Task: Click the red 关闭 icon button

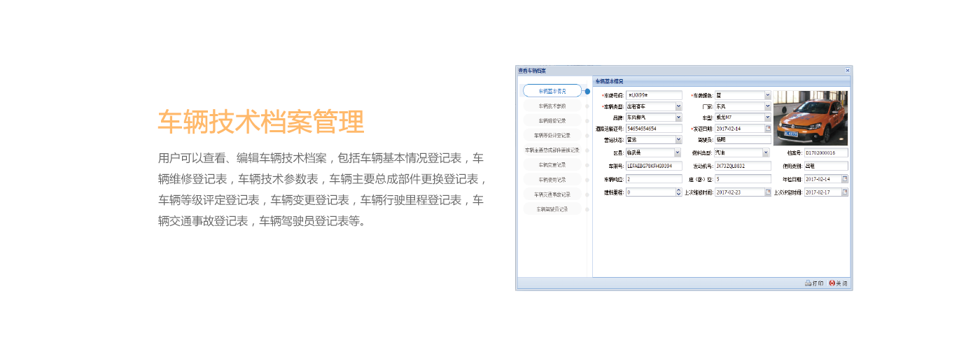Action: pyautogui.click(x=837, y=283)
